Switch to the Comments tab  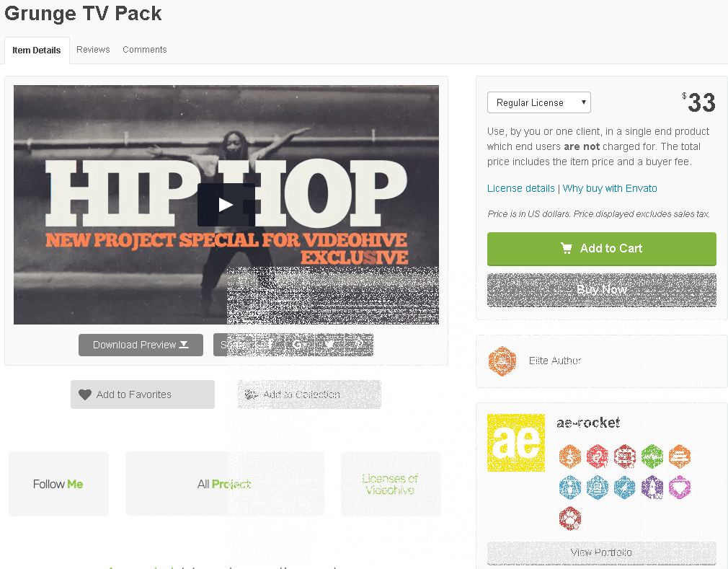tap(144, 50)
